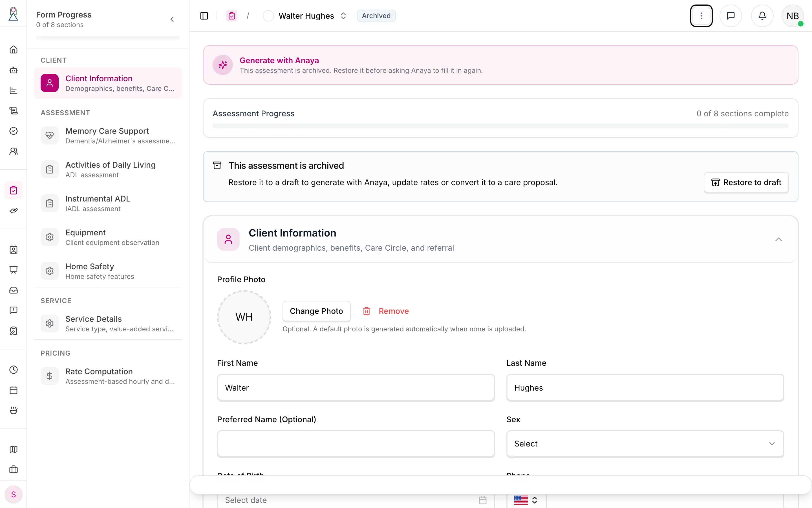
Task: Click the robot icon in left rail
Action: click(x=14, y=70)
